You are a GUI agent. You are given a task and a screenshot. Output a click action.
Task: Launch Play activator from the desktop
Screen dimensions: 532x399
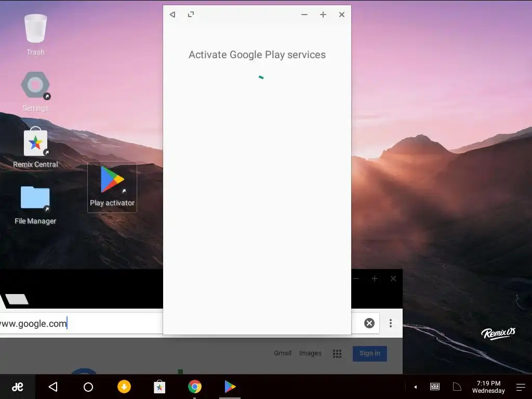112,187
